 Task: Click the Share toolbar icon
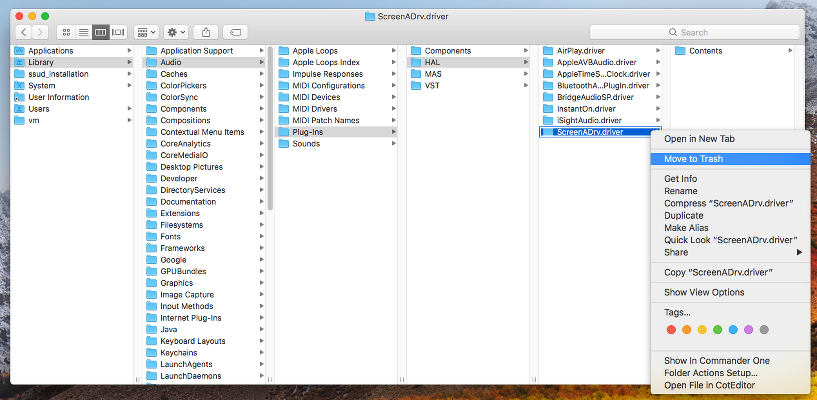pyautogui.click(x=206, y=32)
